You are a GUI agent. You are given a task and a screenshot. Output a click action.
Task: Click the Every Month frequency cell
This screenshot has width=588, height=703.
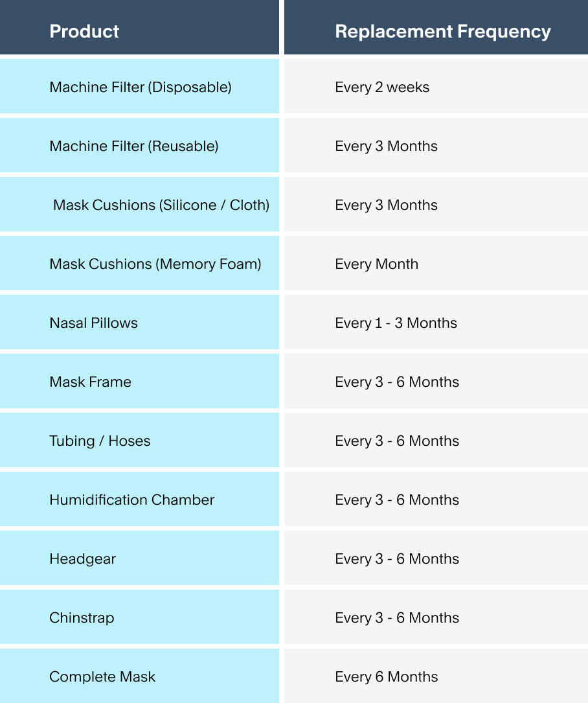click(376, 264)
